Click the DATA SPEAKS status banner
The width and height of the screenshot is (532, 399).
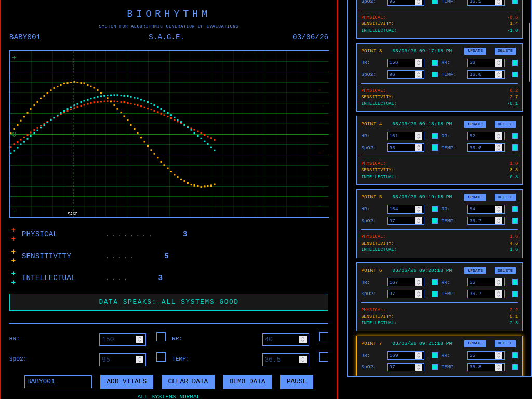pyautogui.click(x=169, y=302)
